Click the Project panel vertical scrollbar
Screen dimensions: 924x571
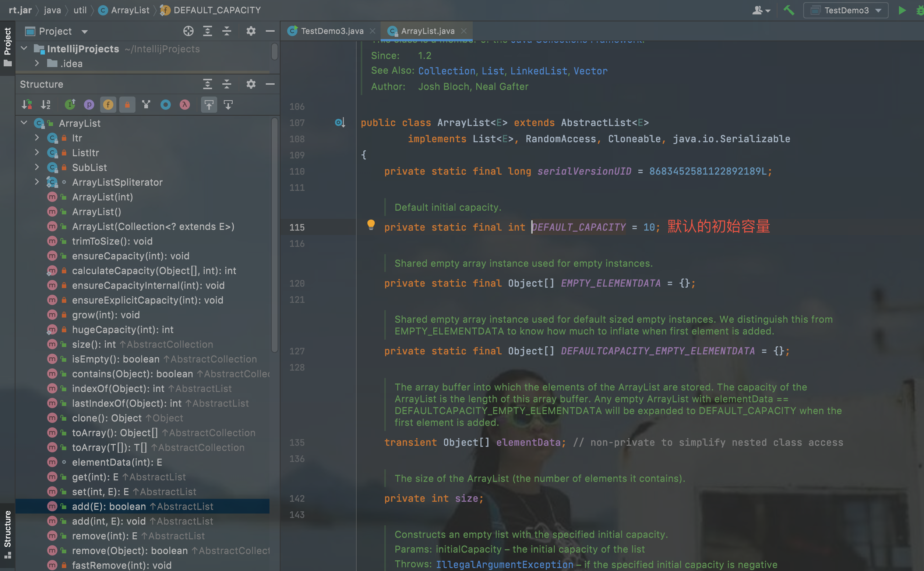(x=275, y=51)
